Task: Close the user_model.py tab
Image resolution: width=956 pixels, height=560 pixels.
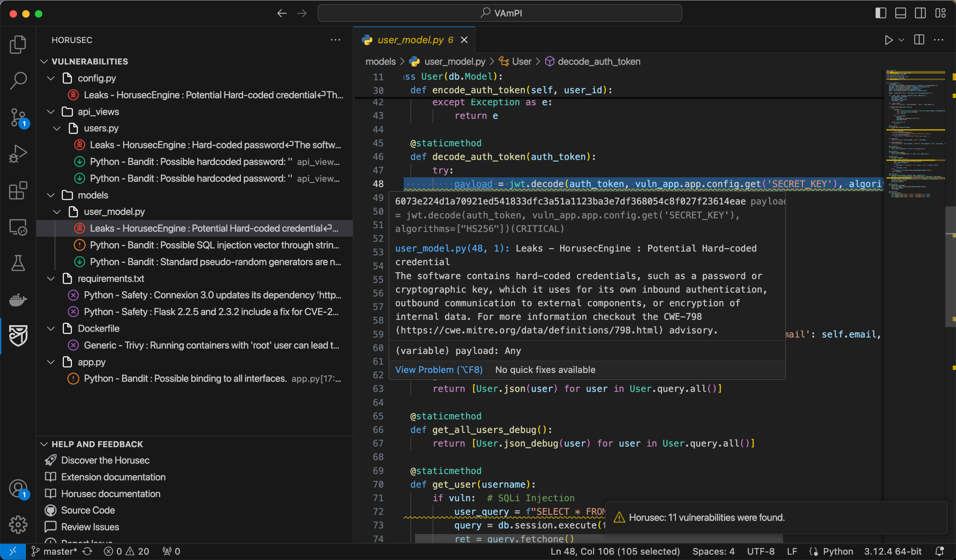Action: pos(464,40)
